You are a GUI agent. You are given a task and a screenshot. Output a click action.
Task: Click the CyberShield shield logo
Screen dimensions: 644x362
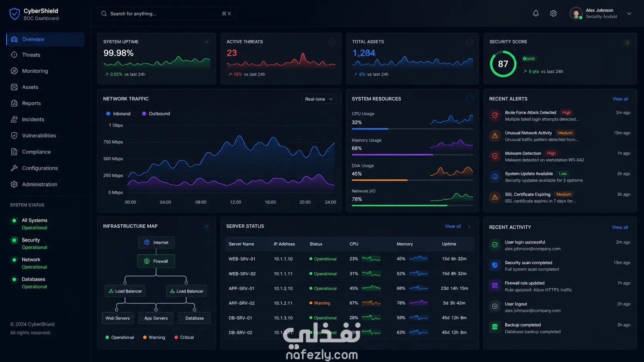coord(15,14)
